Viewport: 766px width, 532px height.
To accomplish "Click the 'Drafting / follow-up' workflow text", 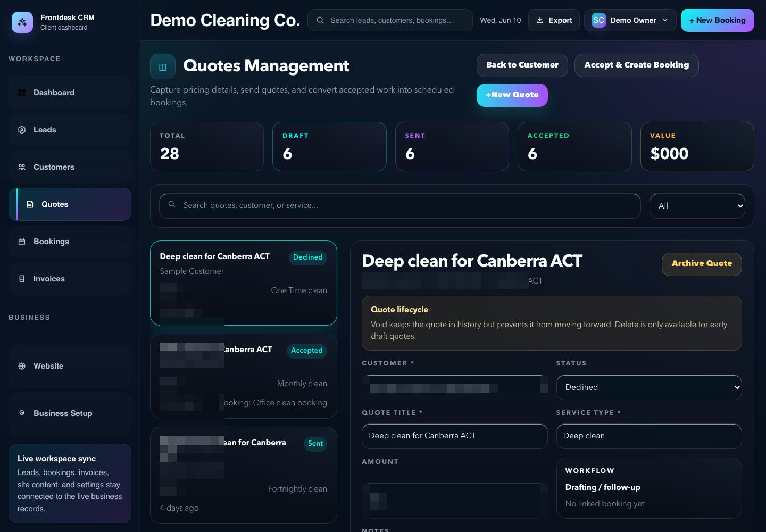I will point(603,487).
